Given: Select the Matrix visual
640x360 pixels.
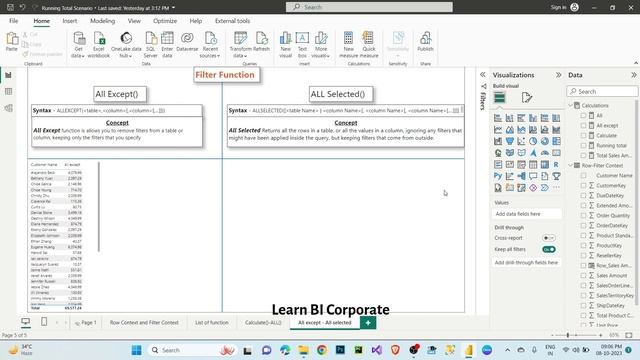Looking at the screenshot, I should (x=544, y=164).
